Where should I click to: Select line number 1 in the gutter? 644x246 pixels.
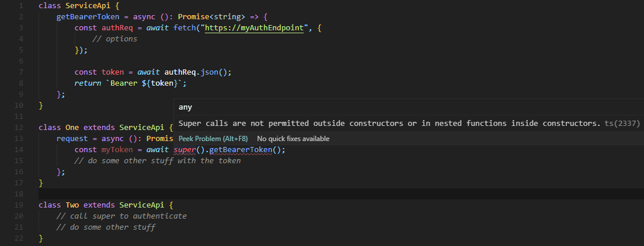pyautogui.click(x=21, y=6)
